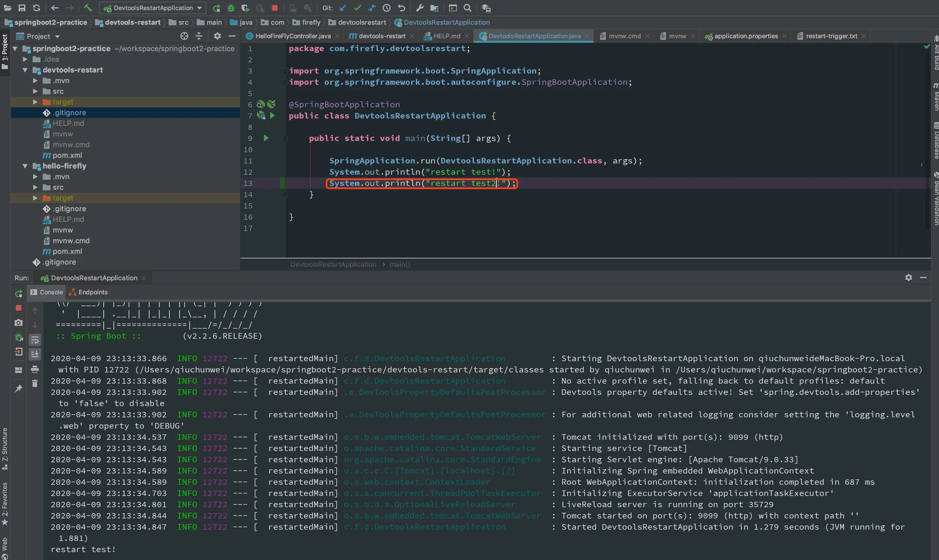939x560 pixels.
Task: Pin the Run tab
Action: (x=19, y=388)
